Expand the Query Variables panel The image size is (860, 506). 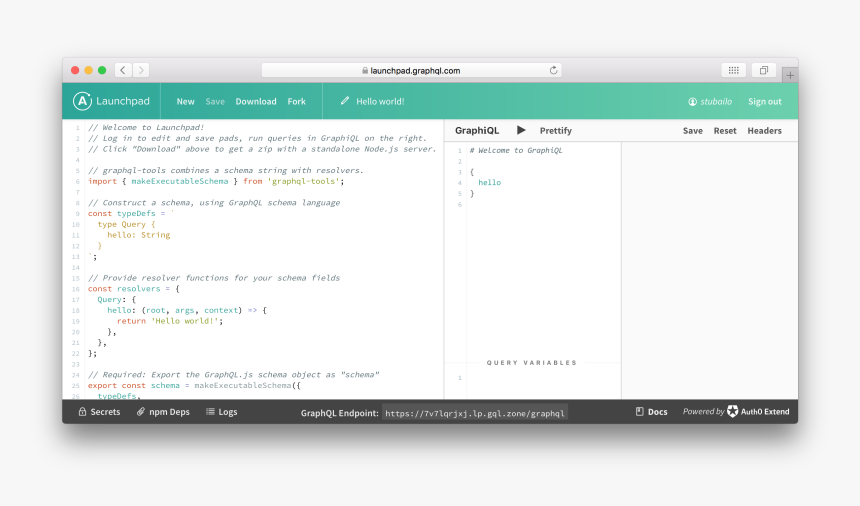coord(532,363)
